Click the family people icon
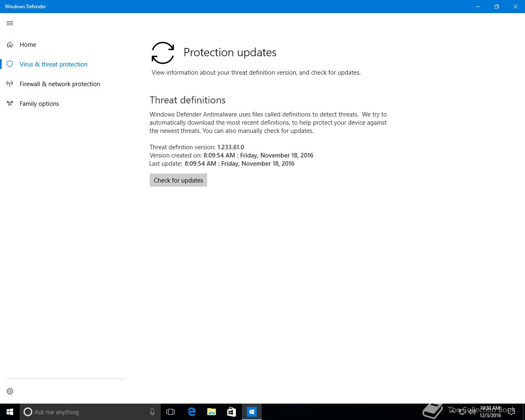The image size is (525, 420). click(10, 103)
